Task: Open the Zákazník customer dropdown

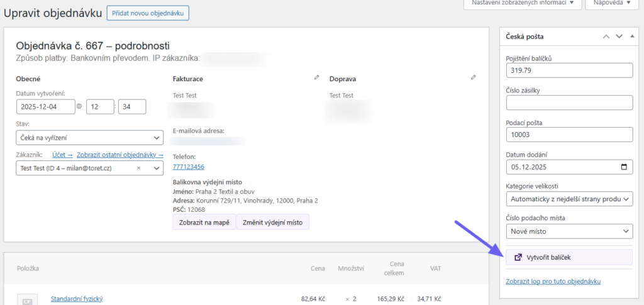Action: [156, 169]
